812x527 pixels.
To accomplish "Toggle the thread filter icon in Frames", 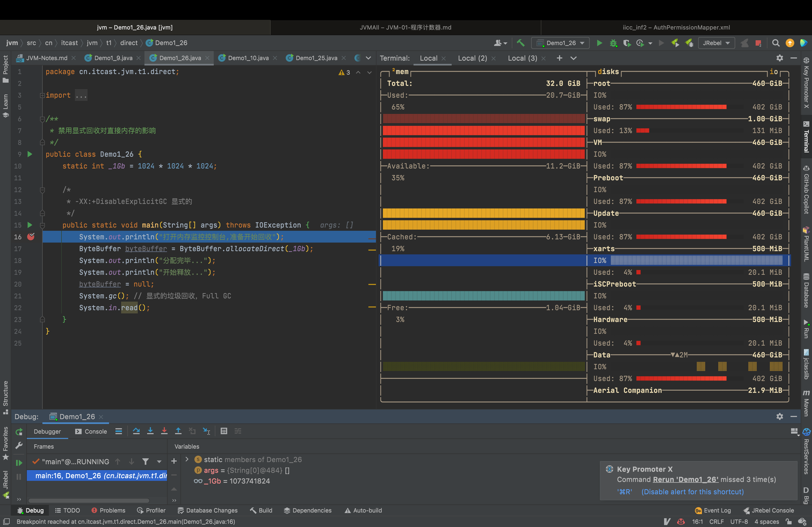I will 145,462.
